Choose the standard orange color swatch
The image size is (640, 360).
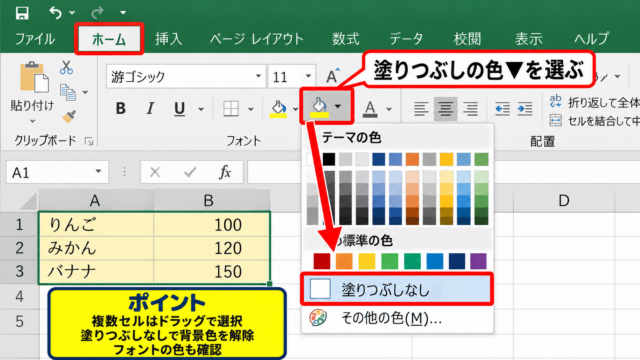344,261
